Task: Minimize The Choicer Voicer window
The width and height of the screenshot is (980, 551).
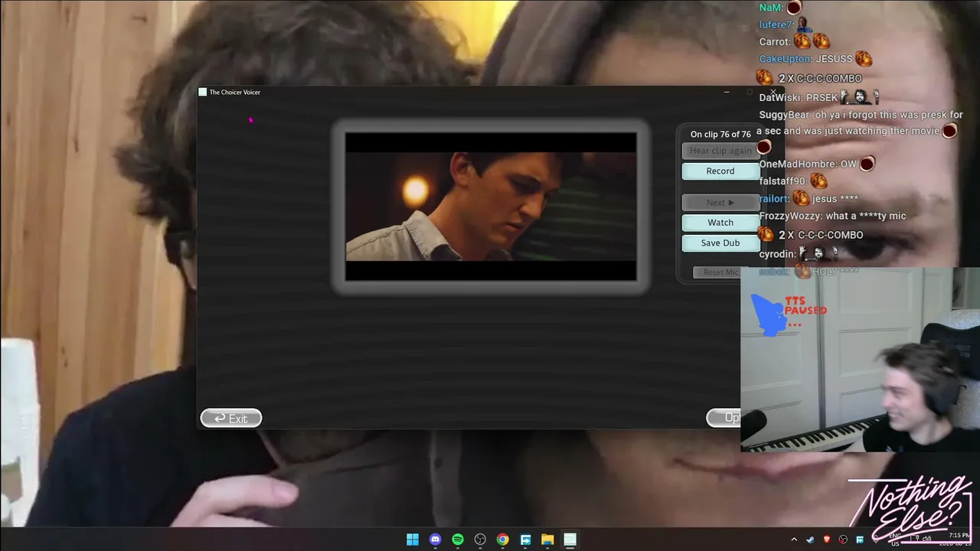Action: click(727, 92)
